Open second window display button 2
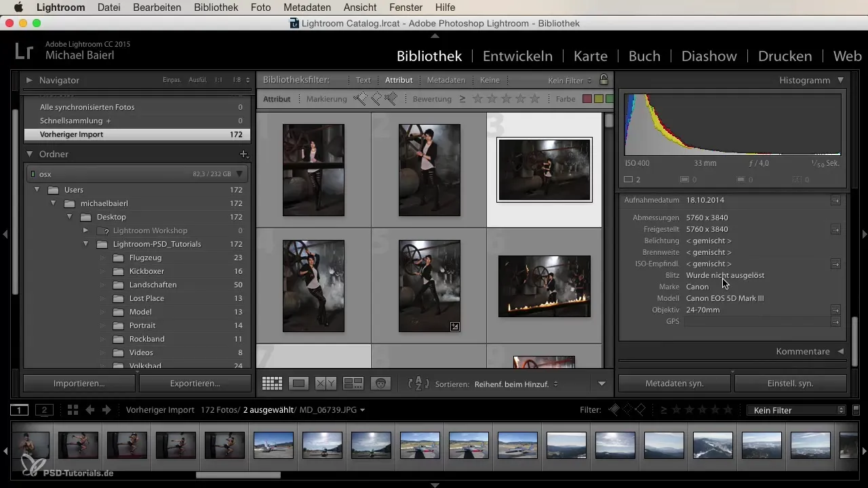Screen dimensions: 868x488 44,410
